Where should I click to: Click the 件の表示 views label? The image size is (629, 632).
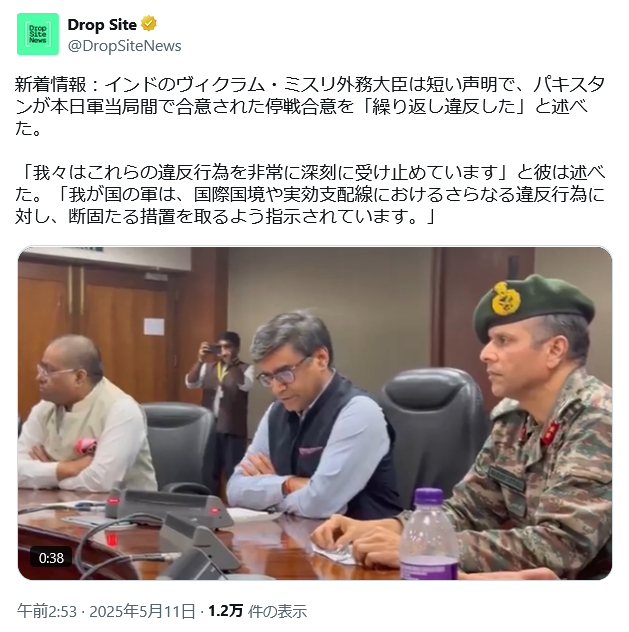[x=278, y=611]
